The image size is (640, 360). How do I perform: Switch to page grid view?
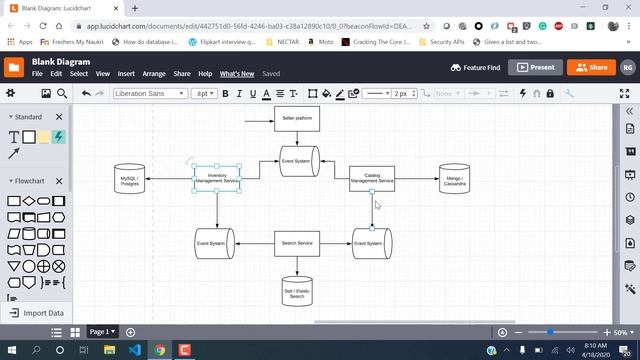[x=75, y=332]
